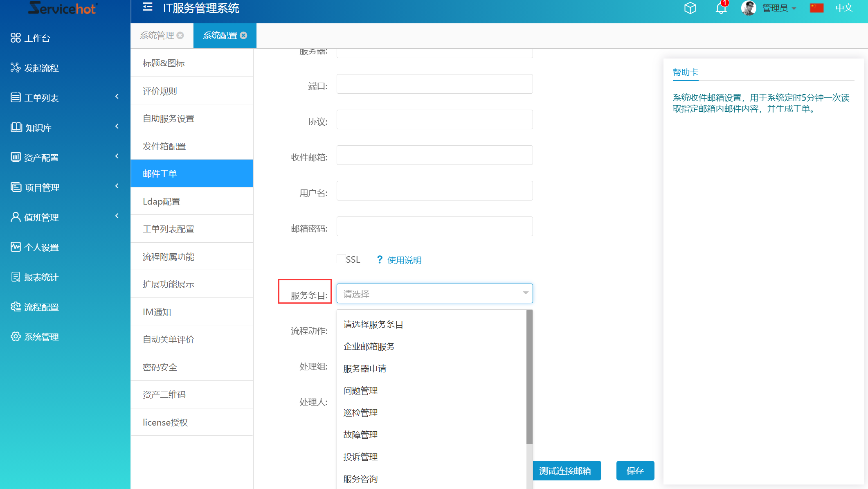This screenshot has width=868, height=489.
Task: Select 发件箱配置 in settings menu
Action: pos(164,146)
